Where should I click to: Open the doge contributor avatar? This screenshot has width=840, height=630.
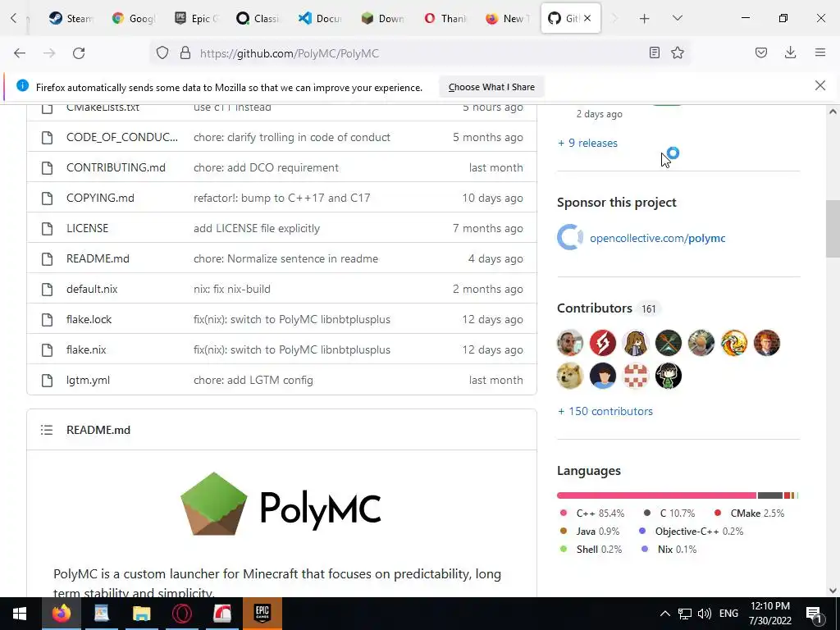[x=570, y=376]
